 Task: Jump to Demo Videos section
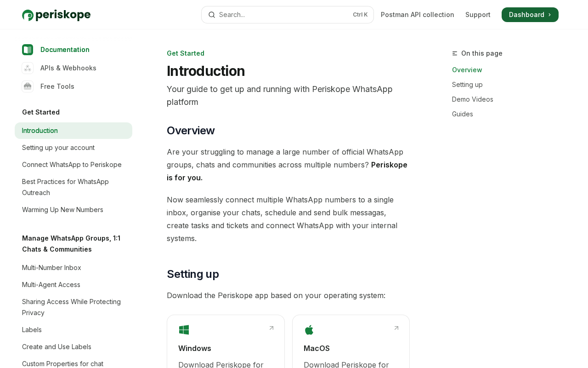[472, 99]
